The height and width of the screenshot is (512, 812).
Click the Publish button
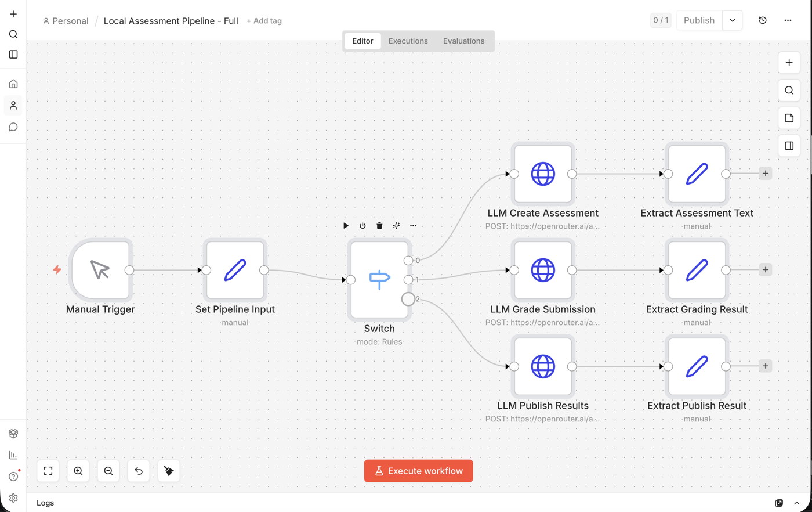(699, 20)
